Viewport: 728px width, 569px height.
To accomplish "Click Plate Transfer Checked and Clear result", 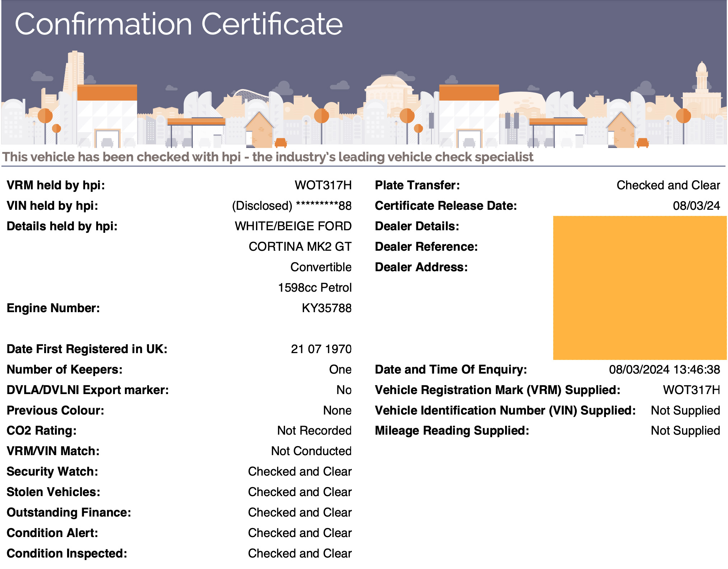I will click(668, 185).
